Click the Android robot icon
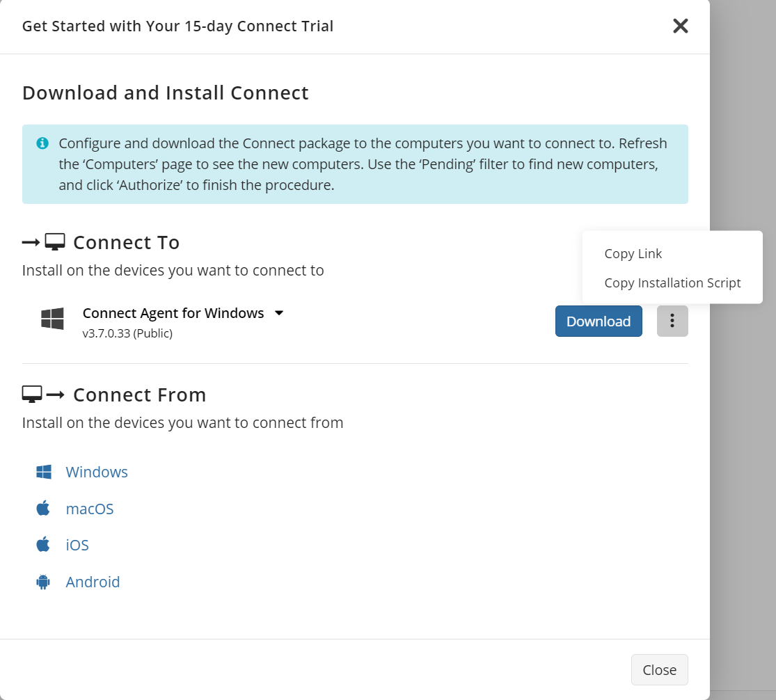 [x=43, y=582]
